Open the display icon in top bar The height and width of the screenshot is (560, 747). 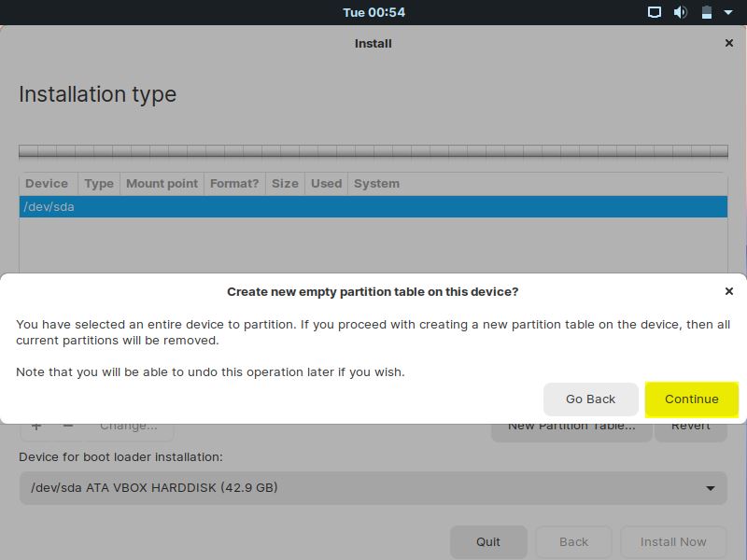[x=655, y=12]
